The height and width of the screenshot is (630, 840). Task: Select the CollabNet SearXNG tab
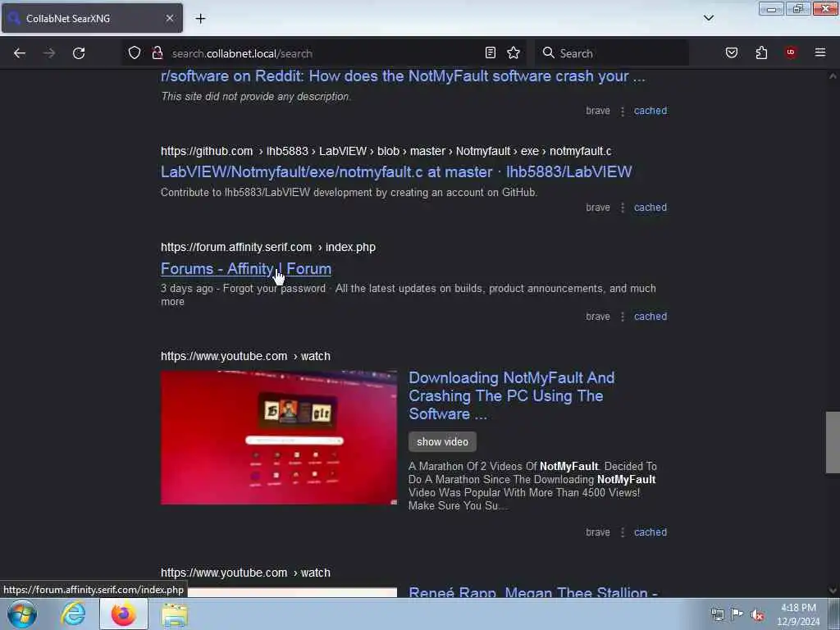coord(92,18)
